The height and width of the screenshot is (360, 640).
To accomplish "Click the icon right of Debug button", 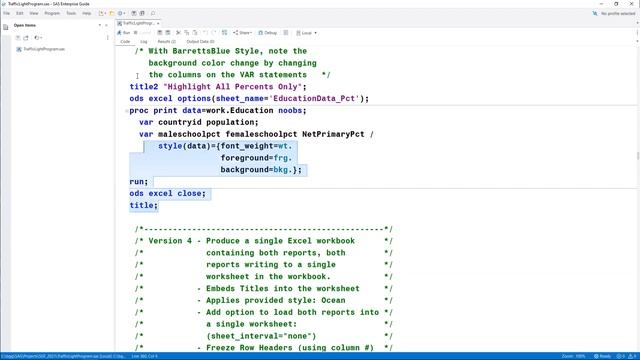I will point(286,33).
